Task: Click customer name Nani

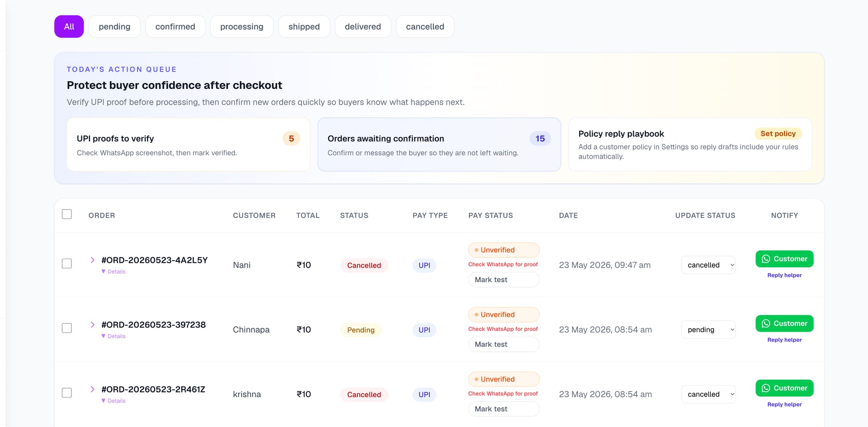Action: tap(242, 265)
